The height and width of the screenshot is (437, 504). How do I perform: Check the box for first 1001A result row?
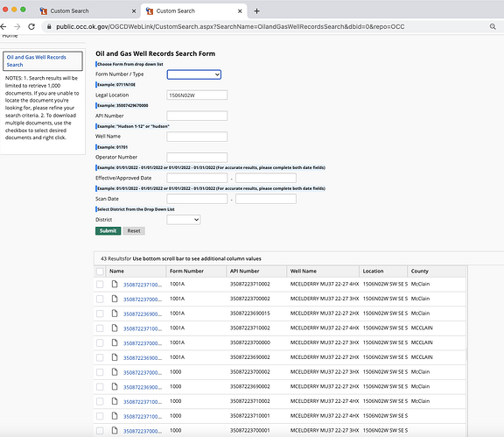point(100,284)
